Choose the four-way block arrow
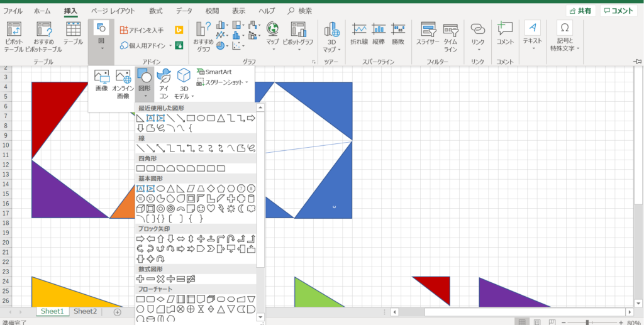This screenshot has width=644, height=325. (201, 238)
